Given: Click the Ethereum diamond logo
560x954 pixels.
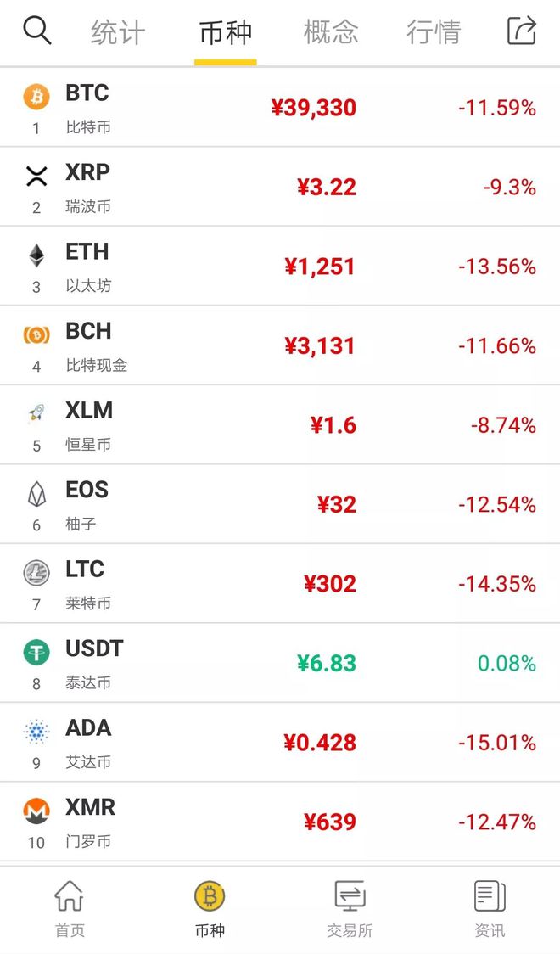Looking at the screenshot, I should pos(36,255).
